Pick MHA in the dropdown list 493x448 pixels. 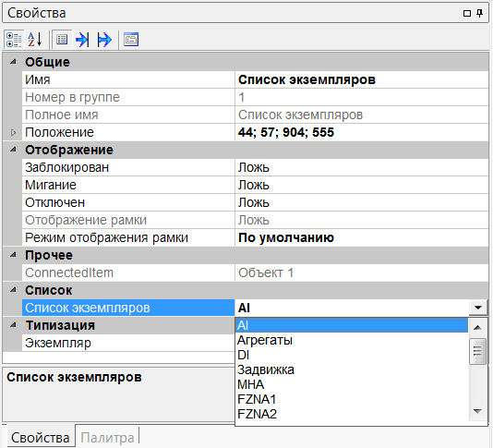pyautogui.click(x=352, y=384)
